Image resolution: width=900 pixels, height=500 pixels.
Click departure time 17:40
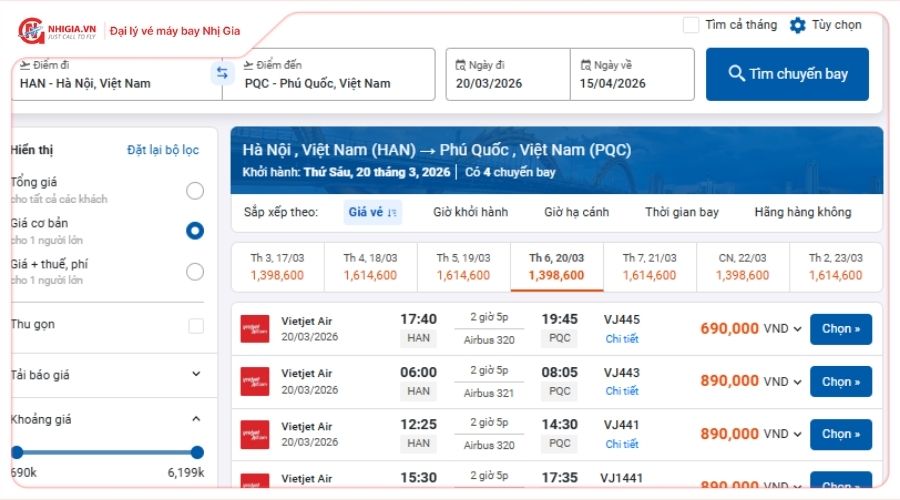coord(418,319)
